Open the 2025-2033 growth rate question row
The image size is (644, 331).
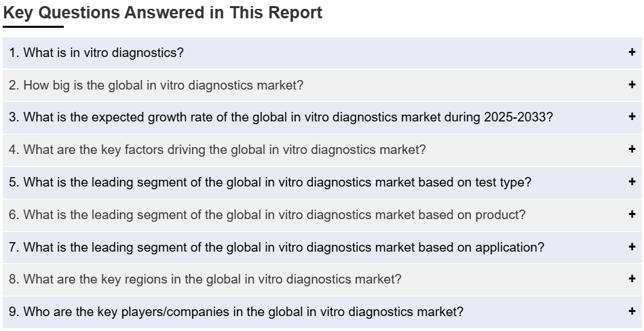[x=322, y=117]
